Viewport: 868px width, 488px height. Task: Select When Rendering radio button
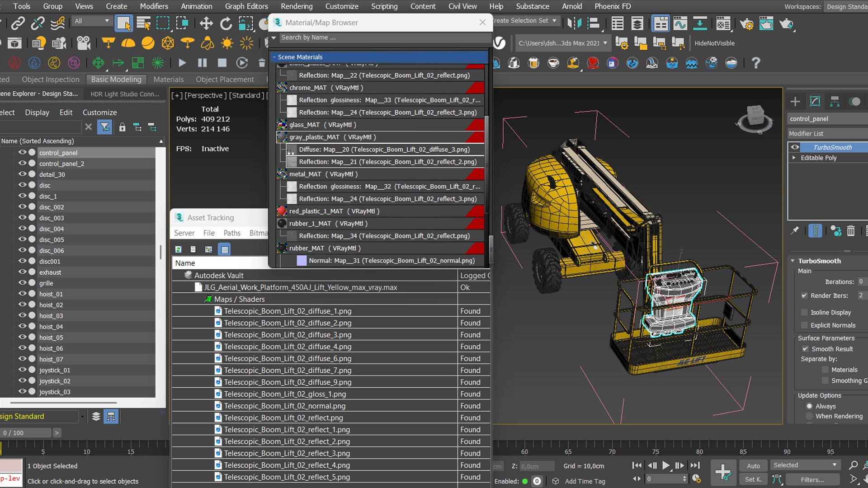809,416
